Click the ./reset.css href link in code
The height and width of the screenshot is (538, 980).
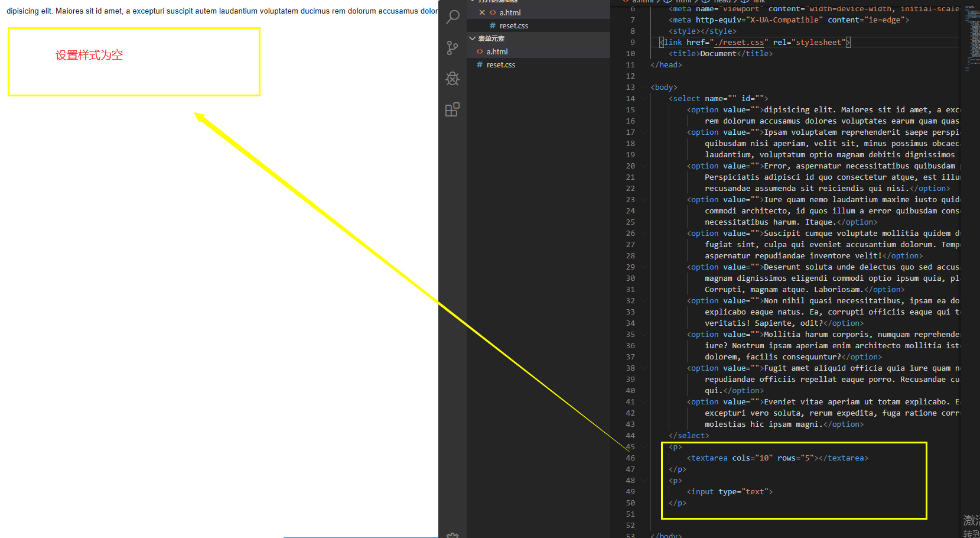[x=739, y=42]
